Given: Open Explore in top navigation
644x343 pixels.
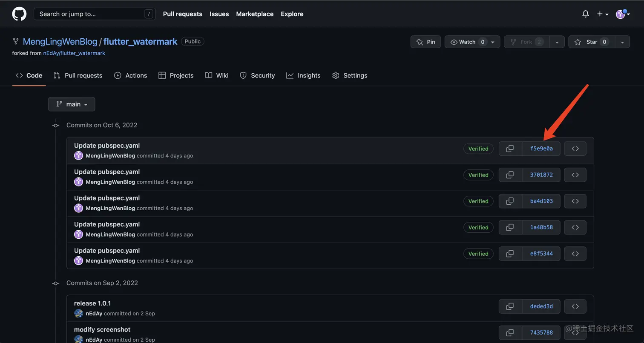Looking at the screenshot, I should point(292,14).
